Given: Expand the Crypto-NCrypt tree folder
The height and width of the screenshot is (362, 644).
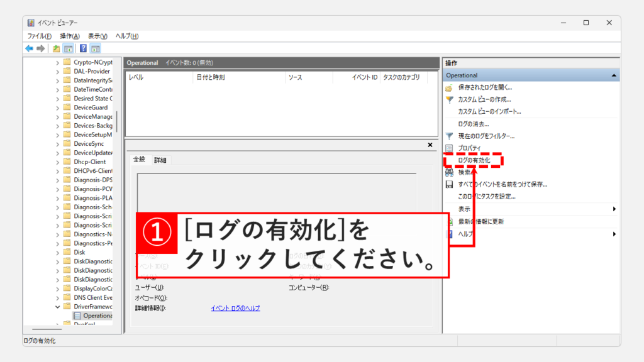Looking at the screenshot, I should pos(58,62).
